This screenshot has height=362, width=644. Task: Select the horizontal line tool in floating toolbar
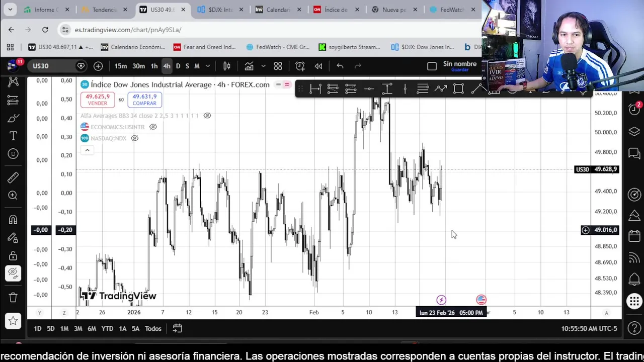coord(369,89)
